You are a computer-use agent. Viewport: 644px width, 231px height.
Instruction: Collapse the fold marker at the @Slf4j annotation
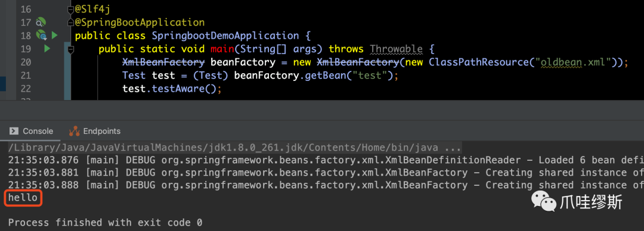pyautogui.click(x=71, y=9)
